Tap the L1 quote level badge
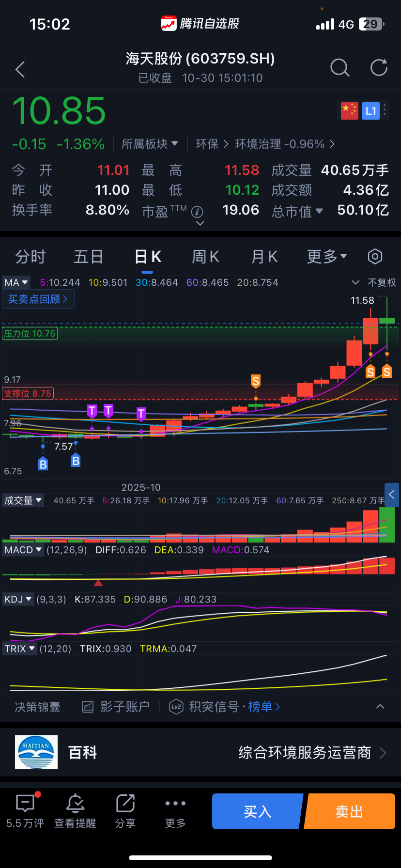 pos(371,110)
